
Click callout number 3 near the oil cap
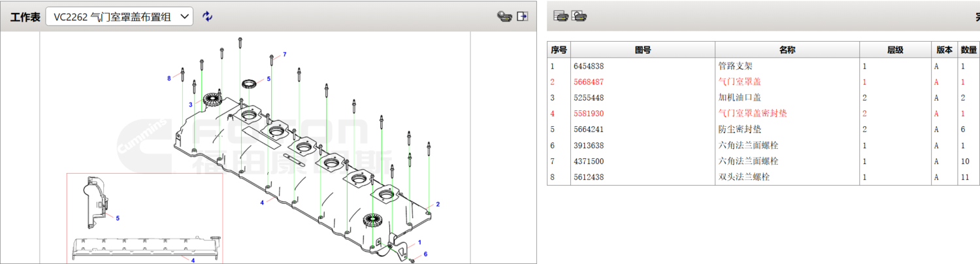pos(190,104)
